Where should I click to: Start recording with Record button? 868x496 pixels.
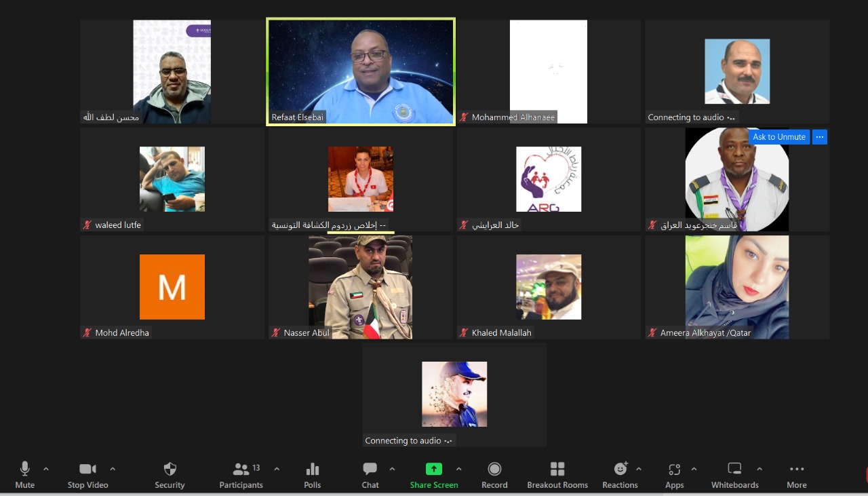(x=494, y=470)
